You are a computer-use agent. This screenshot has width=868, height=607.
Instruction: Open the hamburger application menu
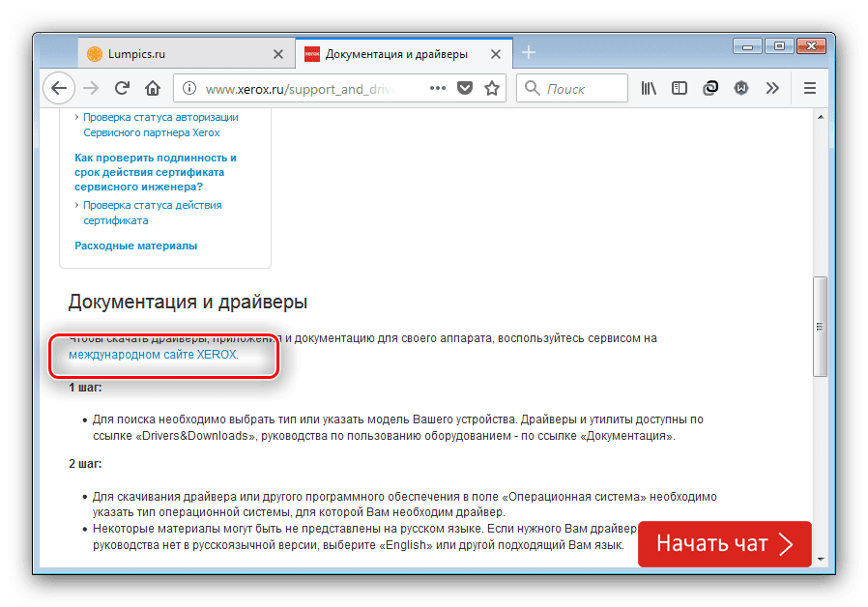pyautogui.click(x=810, y=88)
